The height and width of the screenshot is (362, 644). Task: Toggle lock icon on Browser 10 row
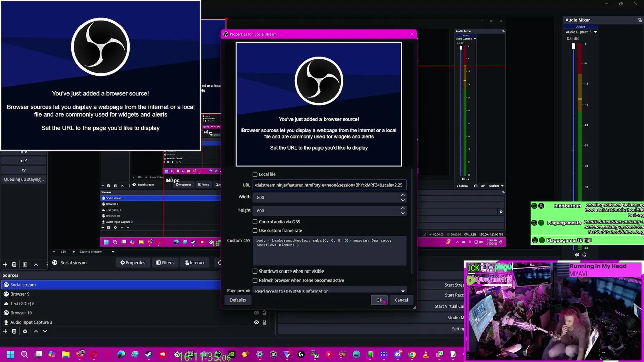pos(264,313)
